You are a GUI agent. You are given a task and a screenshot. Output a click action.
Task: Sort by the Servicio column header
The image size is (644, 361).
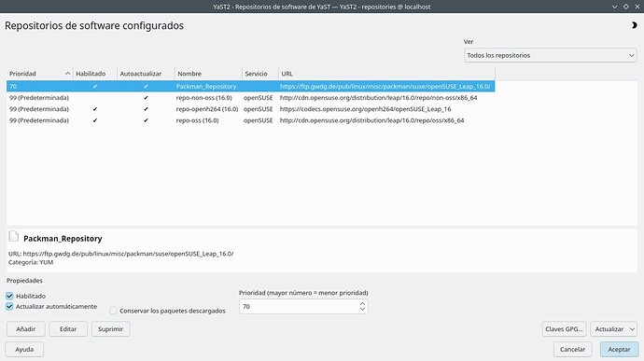(x=260, y=74)
